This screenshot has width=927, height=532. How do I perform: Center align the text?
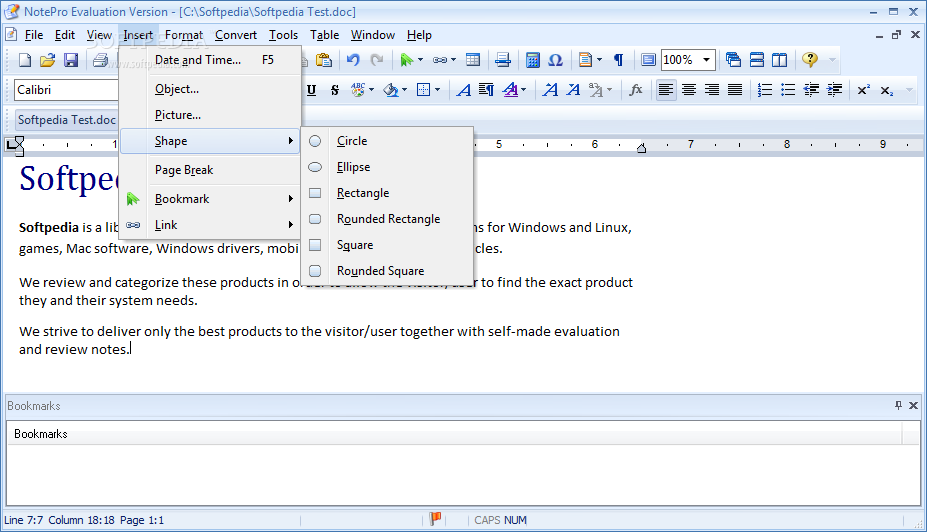pos(689,90)
